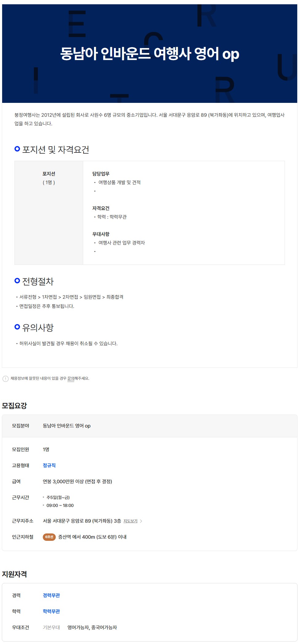Click the work address 서울 서대문구 응암로 89

(82, 521)
